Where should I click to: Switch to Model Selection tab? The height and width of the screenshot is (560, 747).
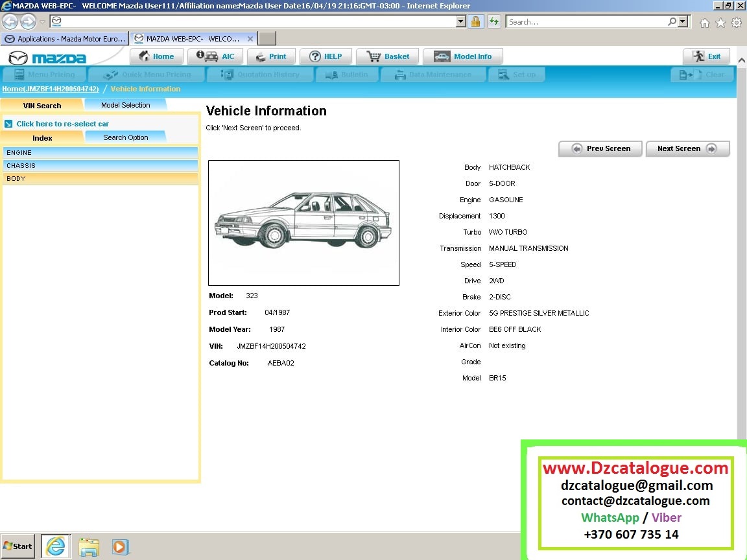125,105
